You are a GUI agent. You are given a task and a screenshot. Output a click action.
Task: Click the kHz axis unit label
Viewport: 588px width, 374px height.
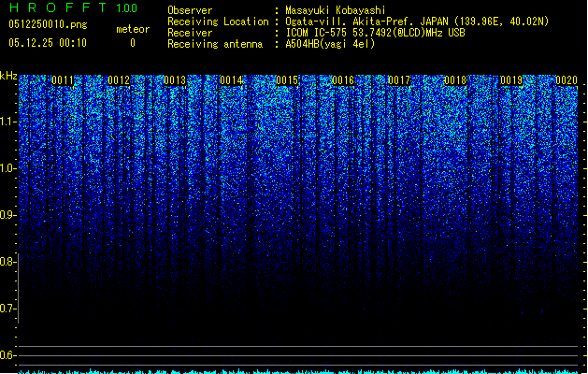(x=8, y=76)
